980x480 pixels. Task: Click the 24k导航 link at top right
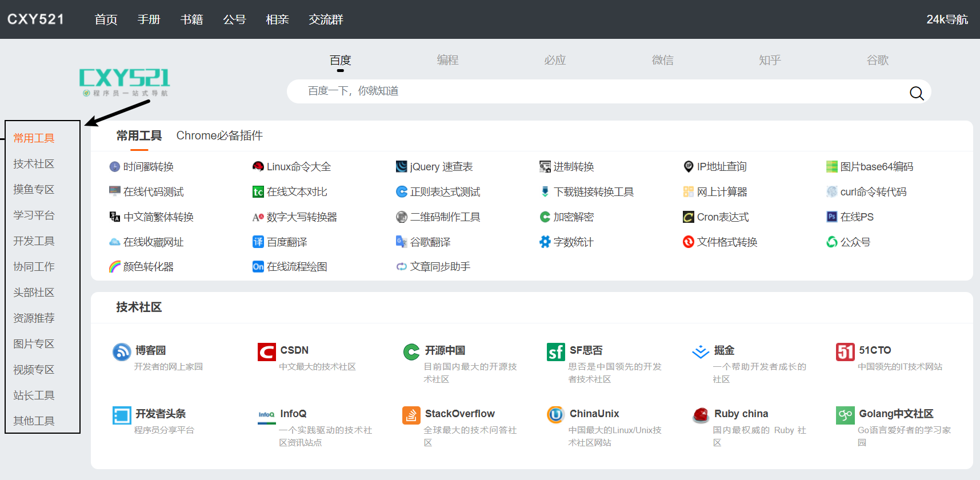click(x=947, y=19)
